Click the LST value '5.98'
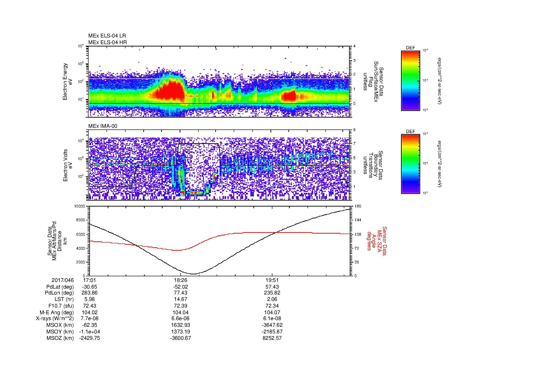Viewport: 555px width, 392px height. click(90, 300)
